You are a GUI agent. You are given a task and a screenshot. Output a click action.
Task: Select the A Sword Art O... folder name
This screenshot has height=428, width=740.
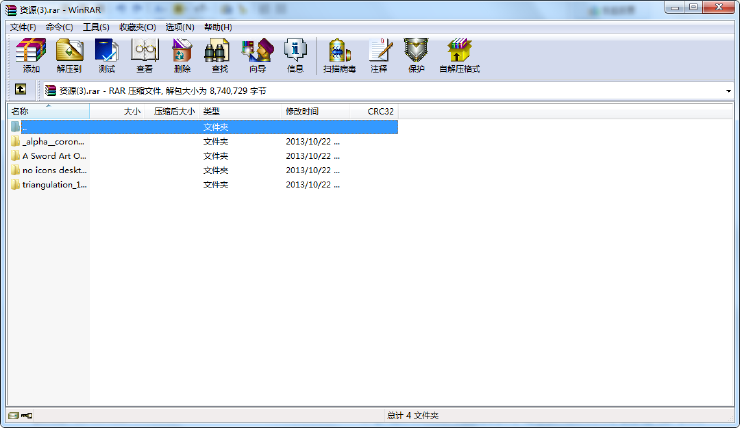(x=54, y=156)
